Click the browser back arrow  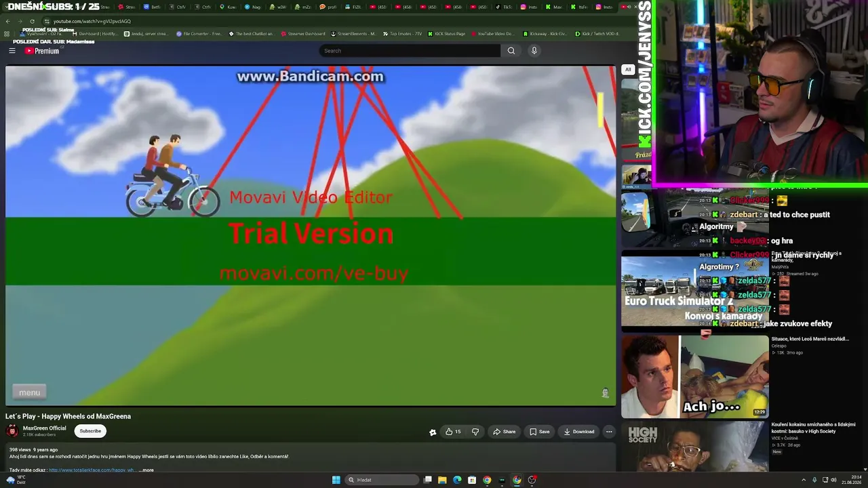click(x=7, y=21)
